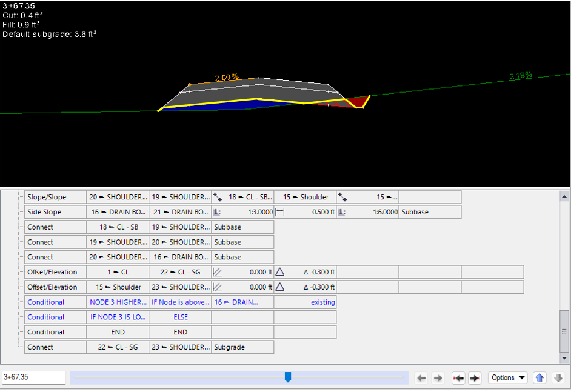The image size is (571, 392).
Task: Click the 22 CL - SG node cell in Offset/Elevation row
Action: [180, 272]
